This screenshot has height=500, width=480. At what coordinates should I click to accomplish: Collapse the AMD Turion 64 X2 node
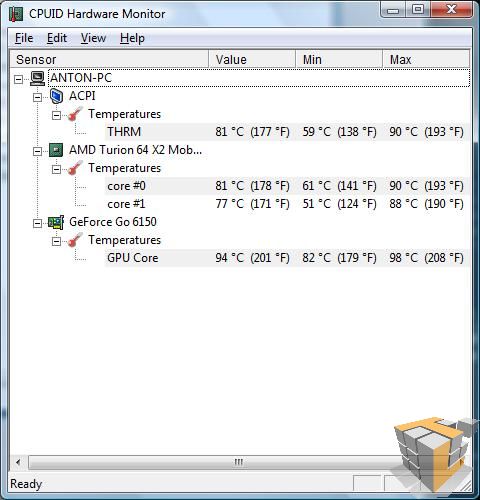pyautogui.click(x=37, y=151)
